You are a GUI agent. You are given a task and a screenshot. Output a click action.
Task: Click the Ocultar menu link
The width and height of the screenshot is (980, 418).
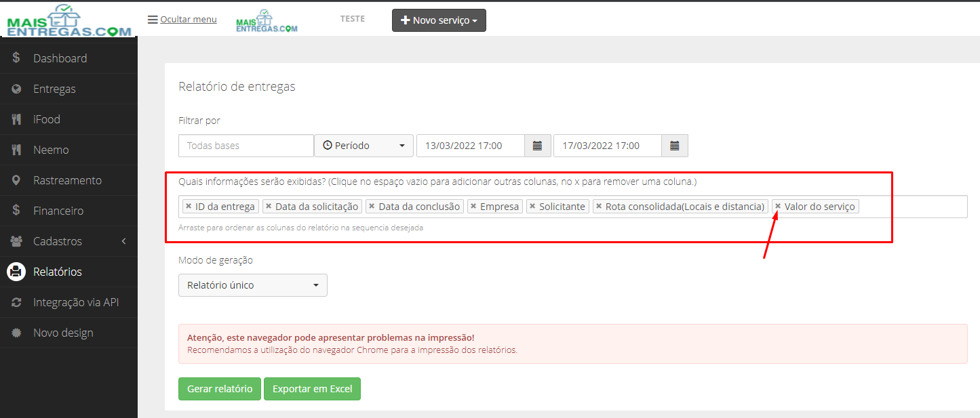(x=189, y=20)
